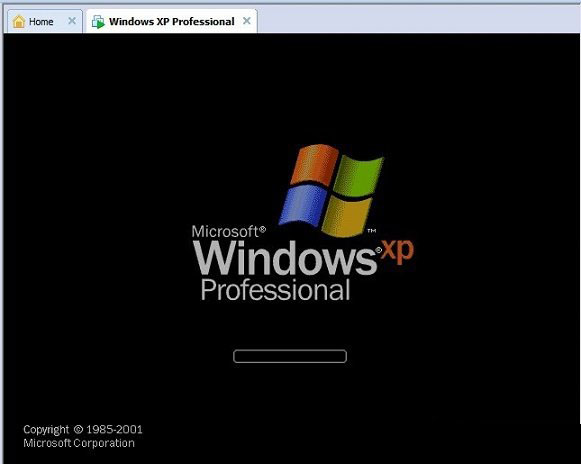The height and width of the screenshot is (464, 581).
Task: Click the Windows XP boot progress bar
Action: point(290,356)
